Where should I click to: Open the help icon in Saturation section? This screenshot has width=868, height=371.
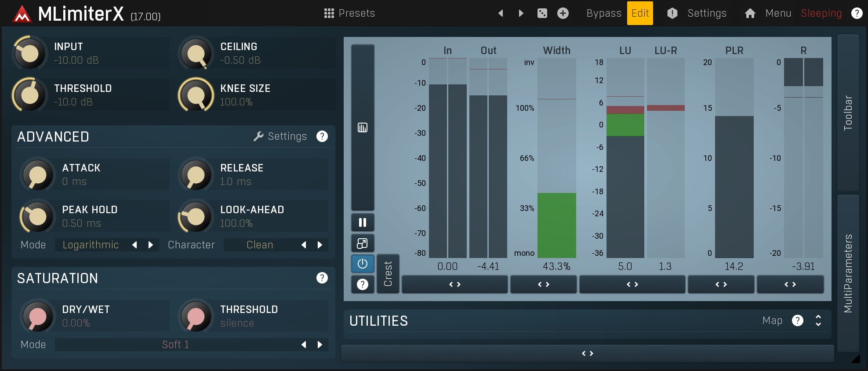[x=322, y=278]
